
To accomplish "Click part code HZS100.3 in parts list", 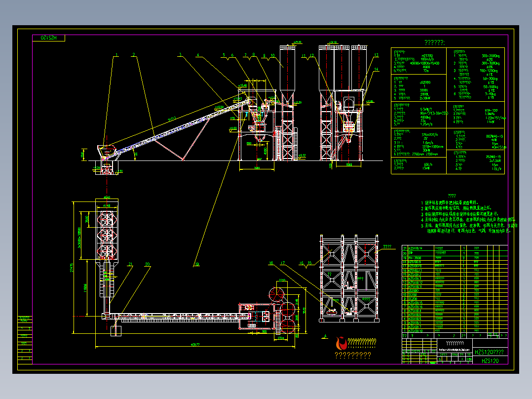I will 415,279.
